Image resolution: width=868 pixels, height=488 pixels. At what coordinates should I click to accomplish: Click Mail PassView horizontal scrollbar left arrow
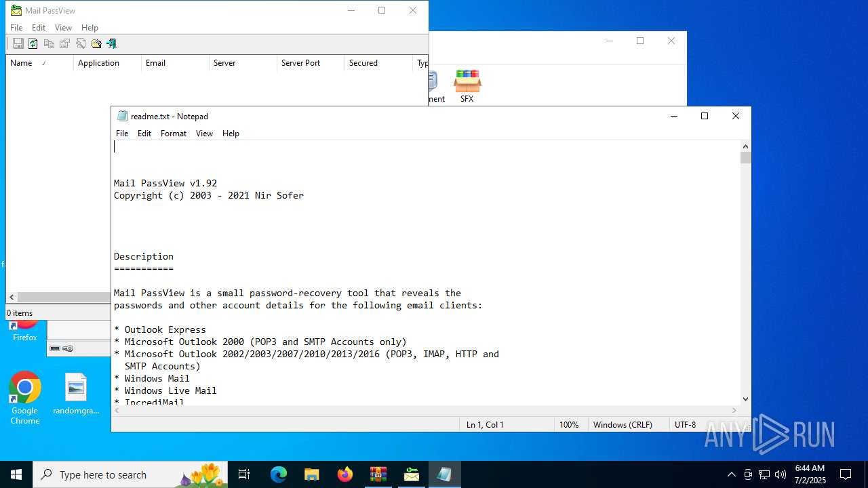pos(12,297)
